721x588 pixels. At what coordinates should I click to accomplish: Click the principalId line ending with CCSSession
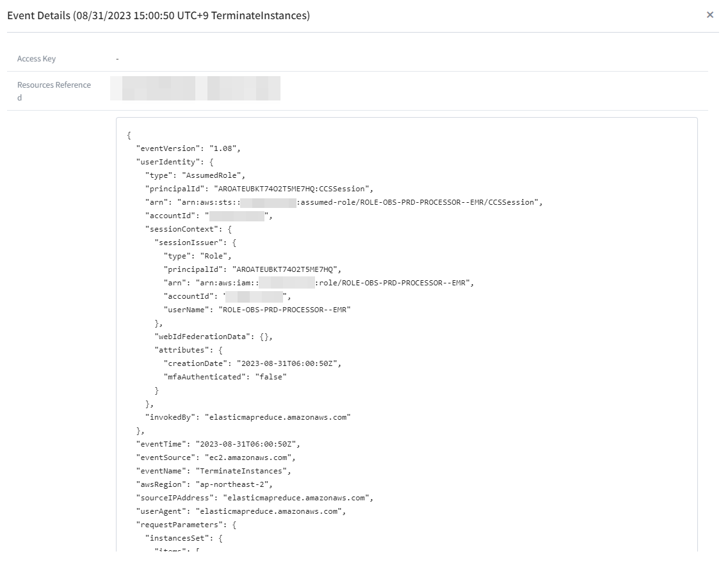[x=259, y=189]
